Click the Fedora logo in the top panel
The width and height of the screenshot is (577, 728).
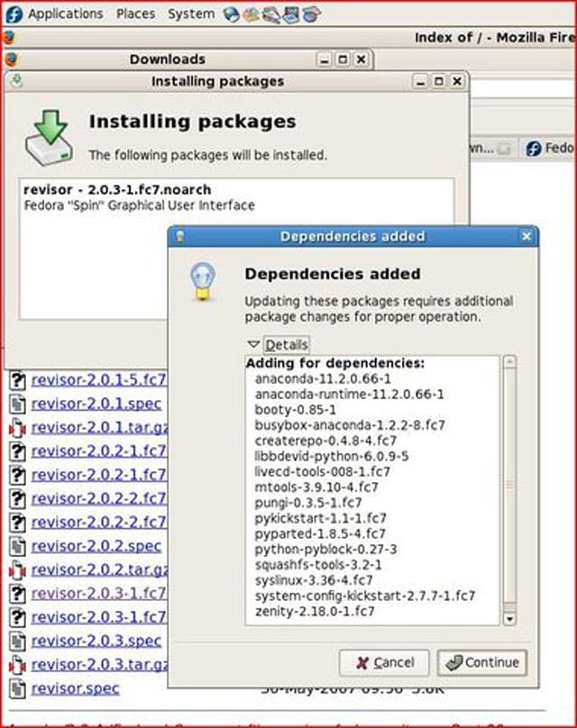(x=14, y=14)
